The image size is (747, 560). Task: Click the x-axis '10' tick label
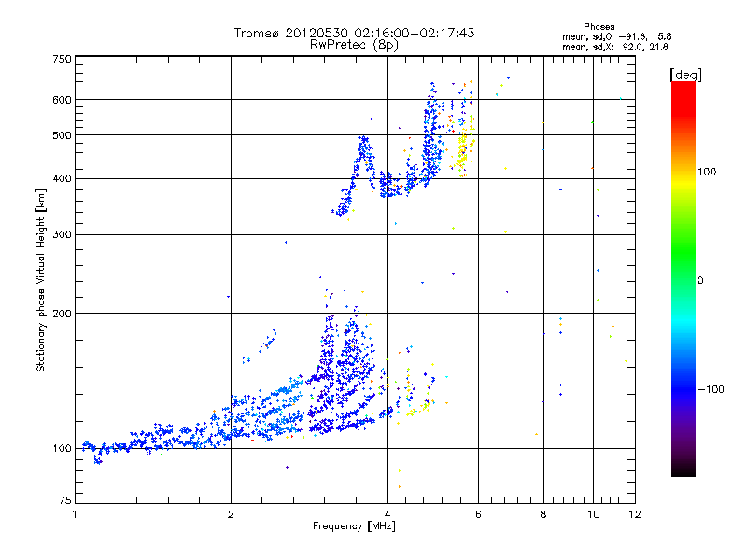[x=594, y=514]
